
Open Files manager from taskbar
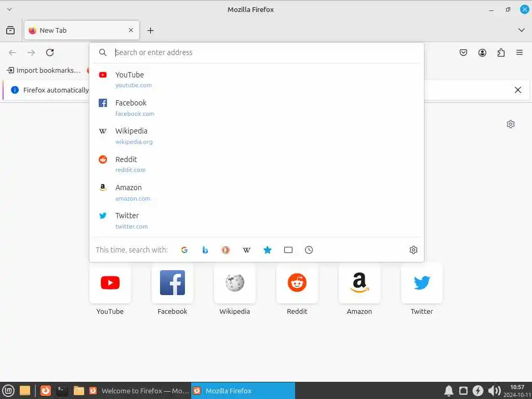pyautogui.click(x=79, y=391)
